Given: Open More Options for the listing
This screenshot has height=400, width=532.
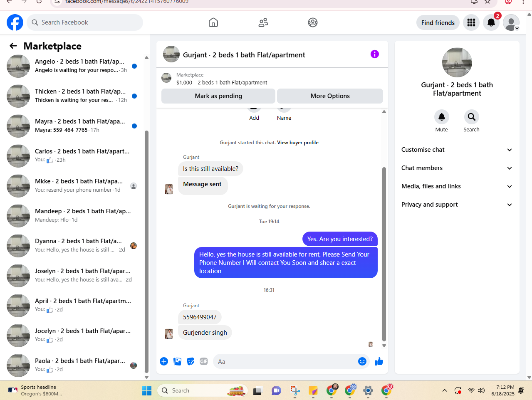Looking at the screenshot, I should tap(330, 96).
